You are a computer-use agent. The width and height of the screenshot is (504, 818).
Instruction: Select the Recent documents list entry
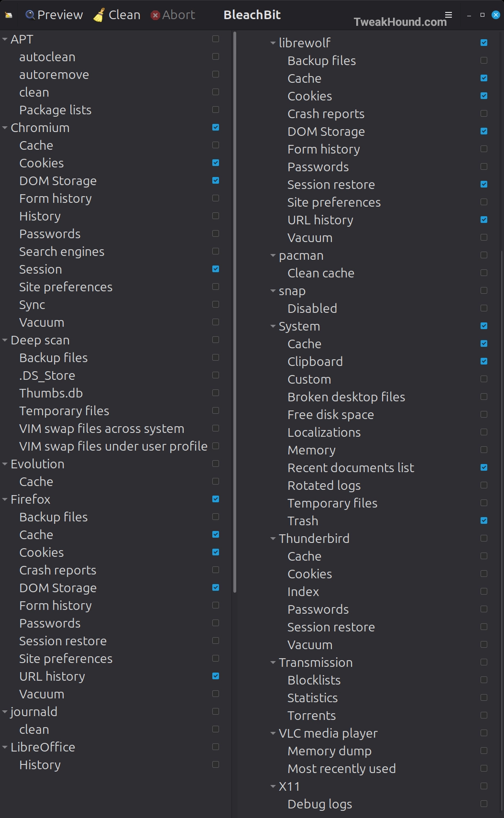point(351,468)
